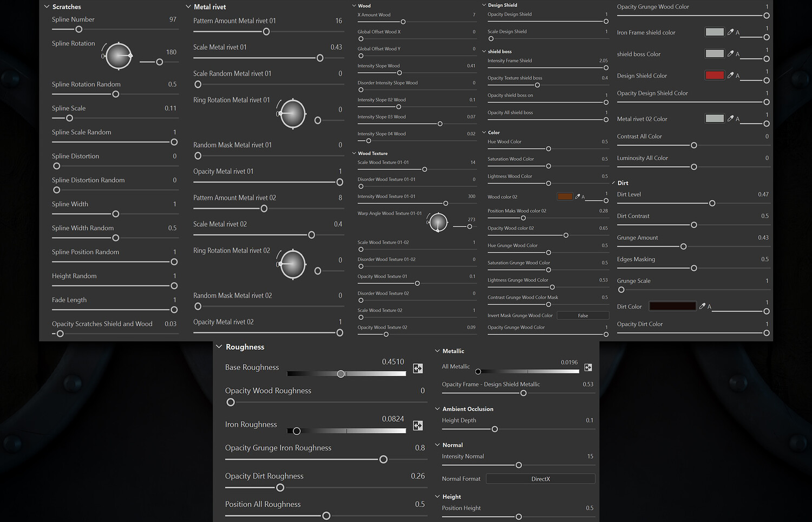Click the Intensity Frame Shield value 2.05
The image size is (812, 522).
[604, 61]
